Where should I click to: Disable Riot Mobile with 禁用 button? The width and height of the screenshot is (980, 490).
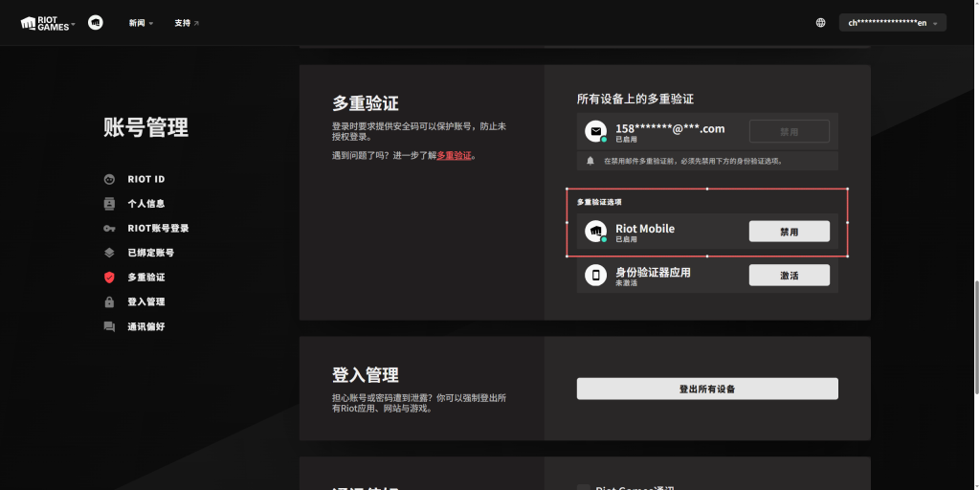(789, 232)
